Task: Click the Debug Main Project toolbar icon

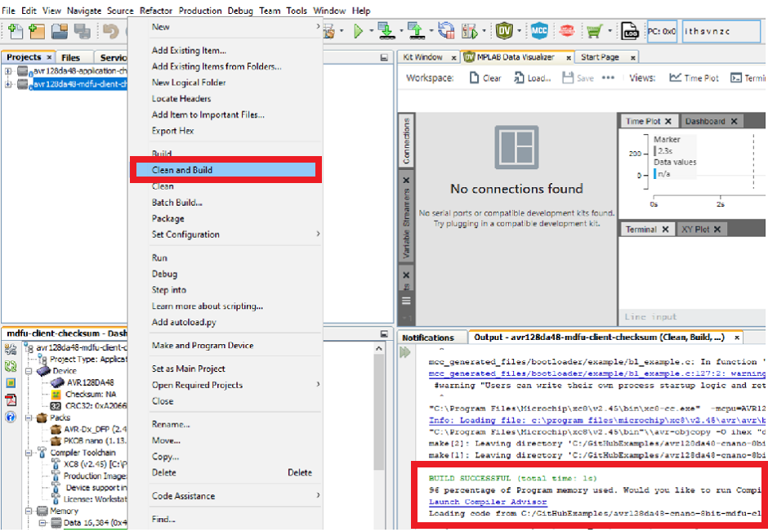Action: coord(470,31)
